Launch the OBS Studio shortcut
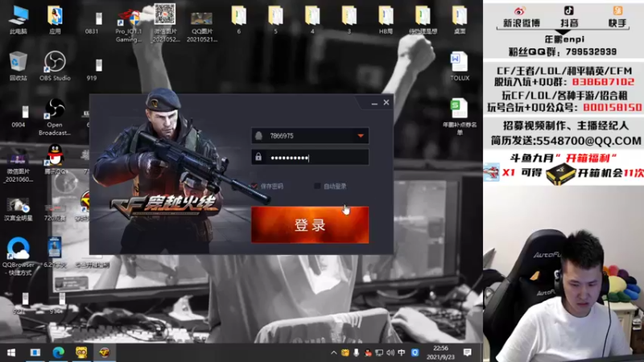The width and height of the screenshot is (644, 362). 55,66
